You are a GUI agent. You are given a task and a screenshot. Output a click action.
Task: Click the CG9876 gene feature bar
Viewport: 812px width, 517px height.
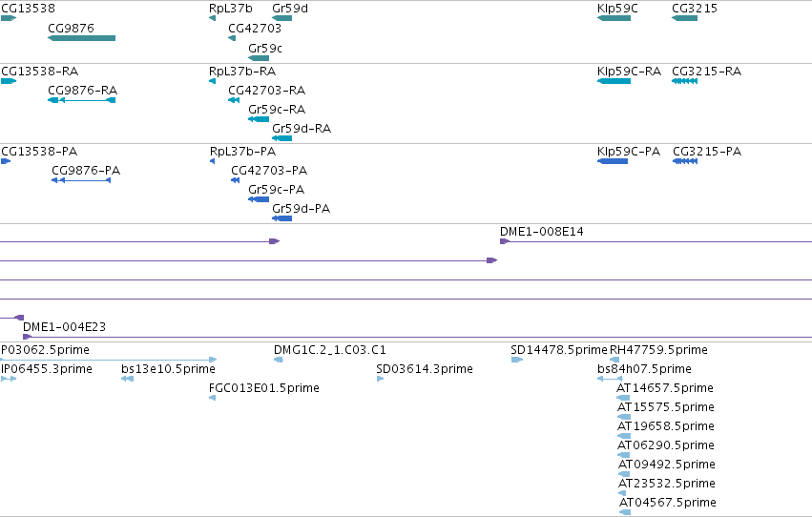pyautogui.click(x=81, y=38)
